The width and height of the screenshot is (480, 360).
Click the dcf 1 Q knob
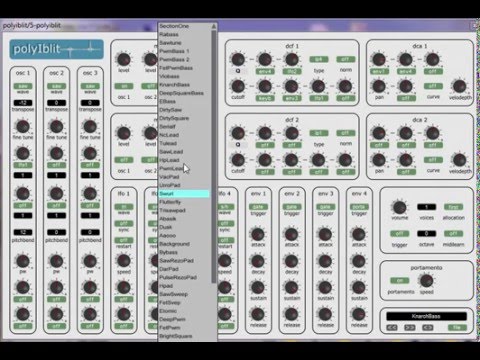coord(238,59)
